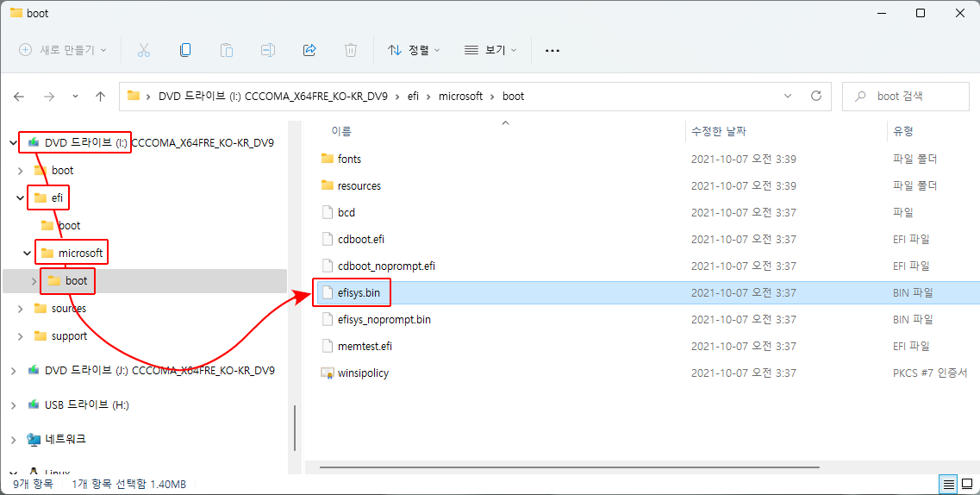980x495 pixels.
Task: Select the efisys_noprompt.bin file
Action: [384, 319]
